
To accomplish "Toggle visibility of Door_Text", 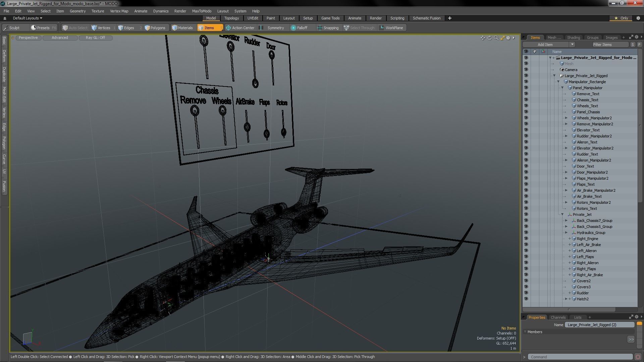I will 526,166.
